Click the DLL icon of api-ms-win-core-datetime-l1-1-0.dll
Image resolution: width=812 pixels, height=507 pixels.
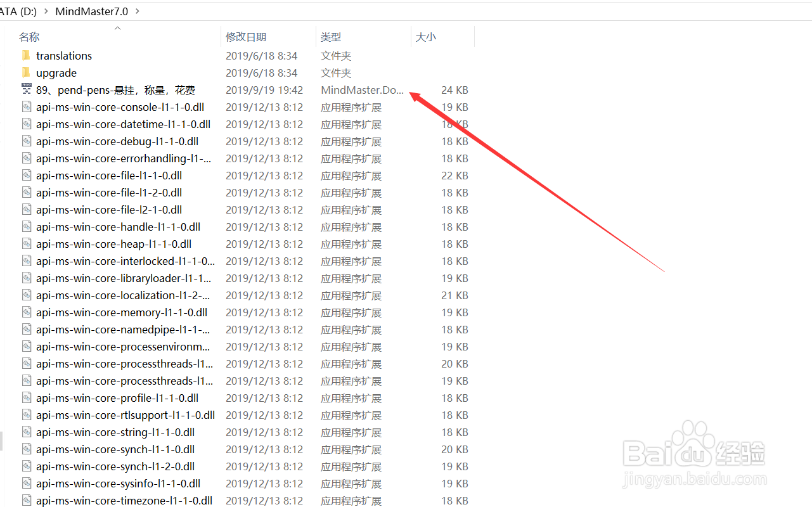tap(26, 124)
